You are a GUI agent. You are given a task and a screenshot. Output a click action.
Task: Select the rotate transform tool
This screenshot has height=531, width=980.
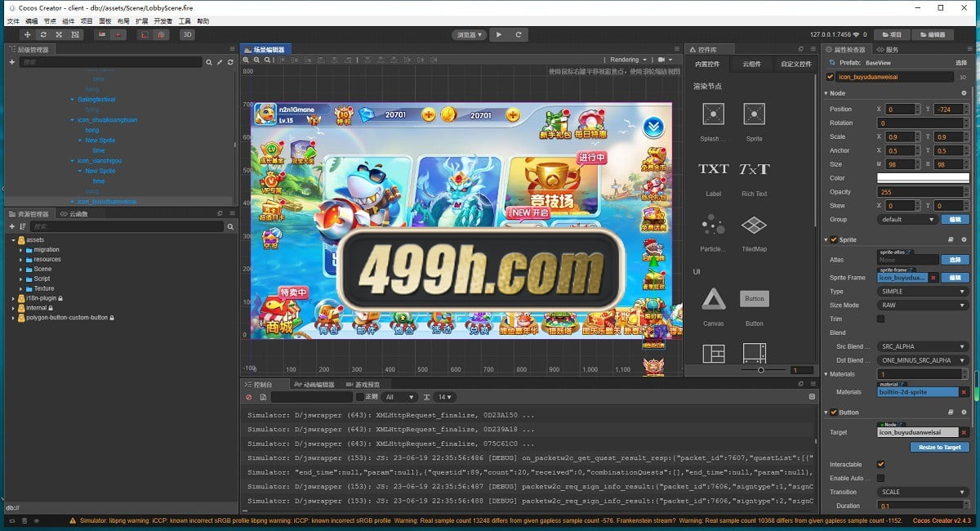click(43, 35)
